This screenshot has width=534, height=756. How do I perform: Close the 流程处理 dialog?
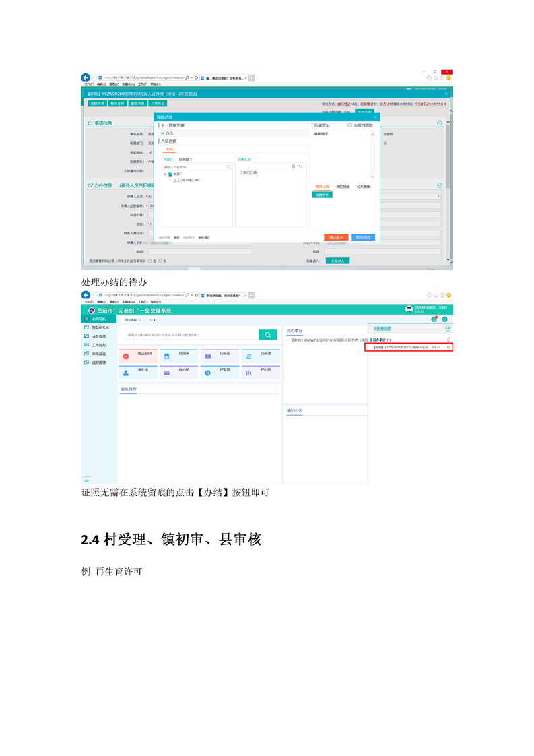tap(376, 117)
